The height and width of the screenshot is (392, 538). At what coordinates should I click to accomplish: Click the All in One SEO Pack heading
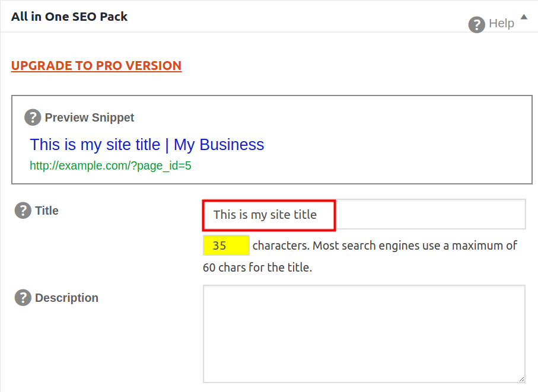click(x=69, y=17)
